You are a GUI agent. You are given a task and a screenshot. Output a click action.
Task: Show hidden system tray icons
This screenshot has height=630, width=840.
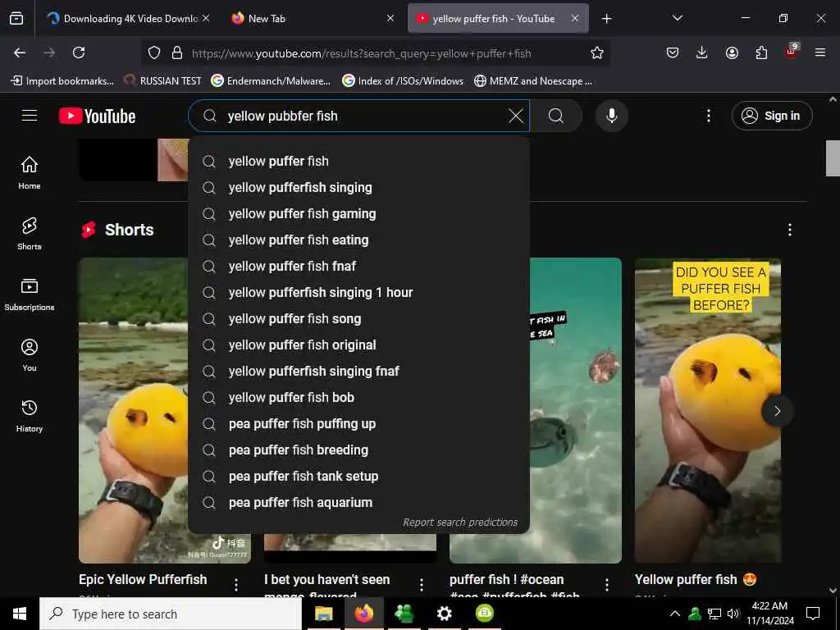click(x=675, y=614)
